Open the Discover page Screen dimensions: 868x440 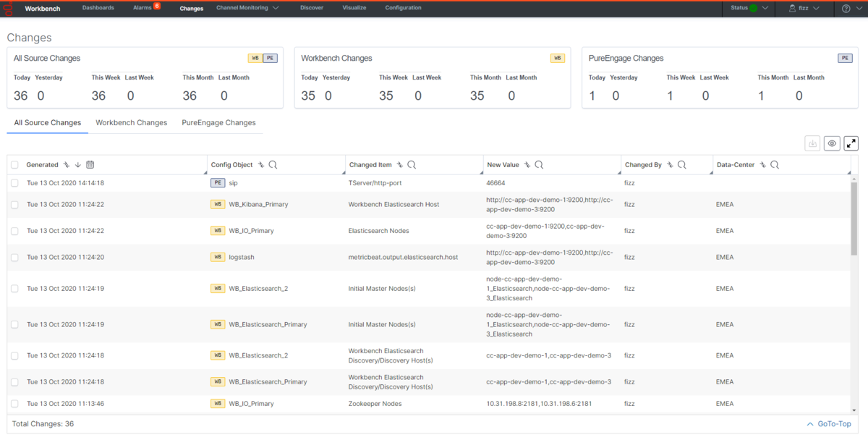312,8
